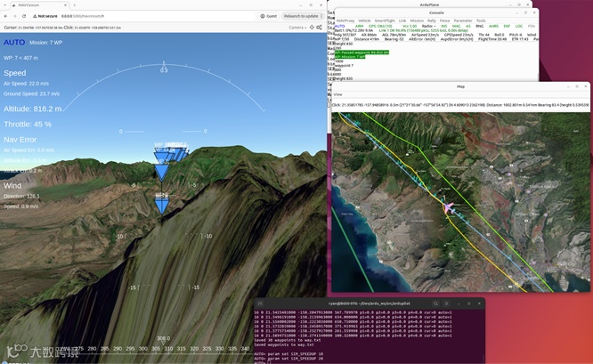
Task: Open the Camera dropdown in MAVCesium
Action: pyautogui.click(x=297, y=28)
